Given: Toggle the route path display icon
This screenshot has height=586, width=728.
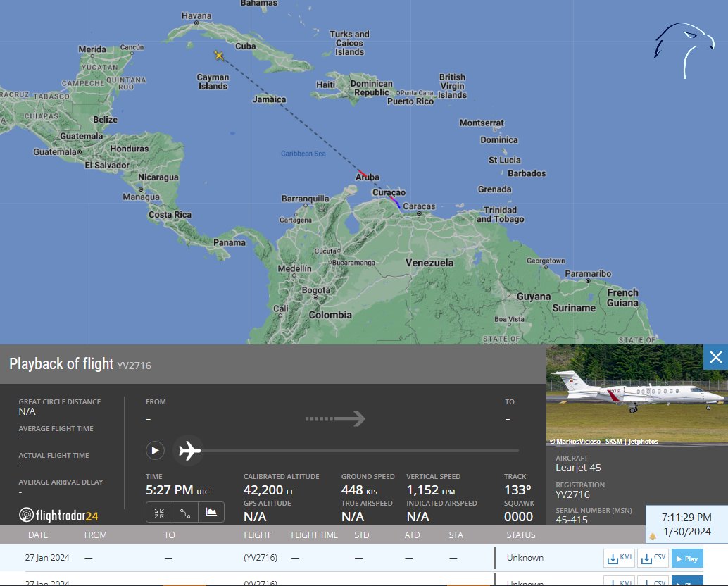Looking at the screenshot, I should click(185, 513).
